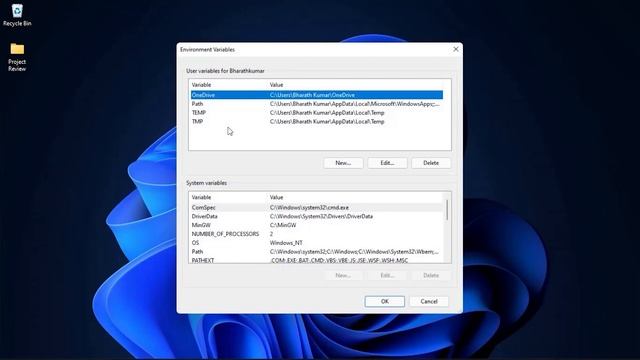
Task: Select the user Path variable row
Action: [x=317, y=104]
